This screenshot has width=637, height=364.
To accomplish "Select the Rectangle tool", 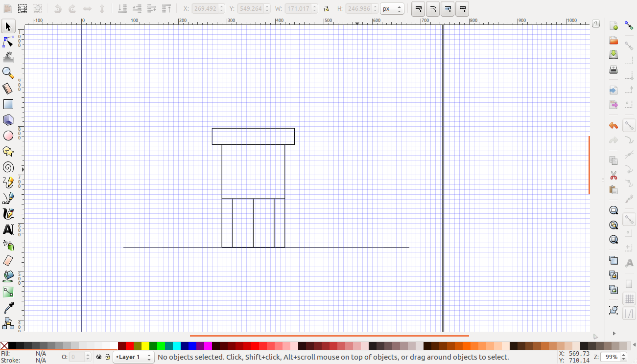I will [8, 104].
